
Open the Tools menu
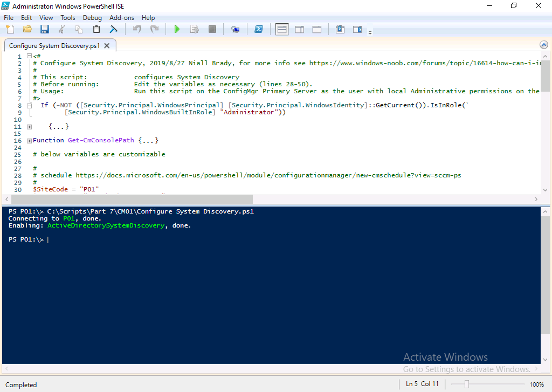click(67, 18)
